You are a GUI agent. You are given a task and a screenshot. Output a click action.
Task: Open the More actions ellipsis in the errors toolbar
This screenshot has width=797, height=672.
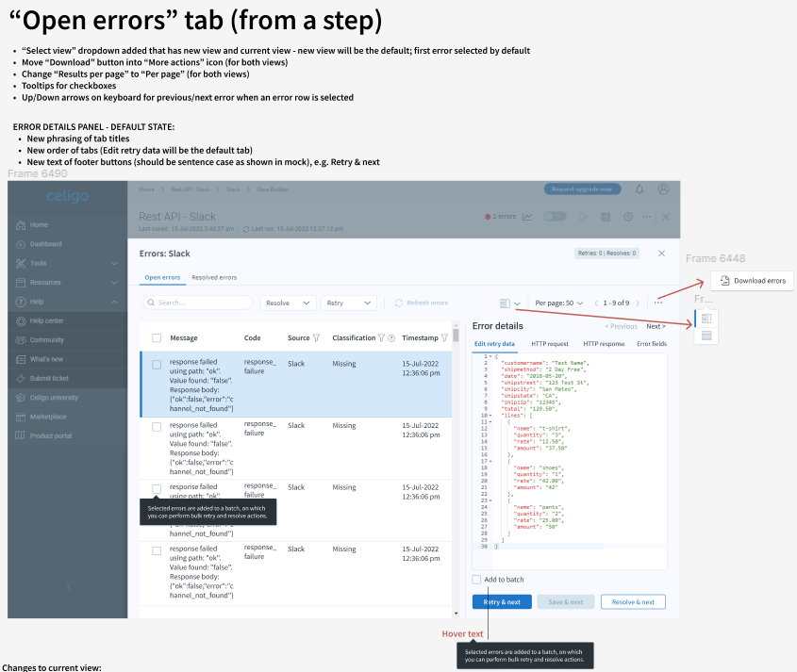coord(658,303)
